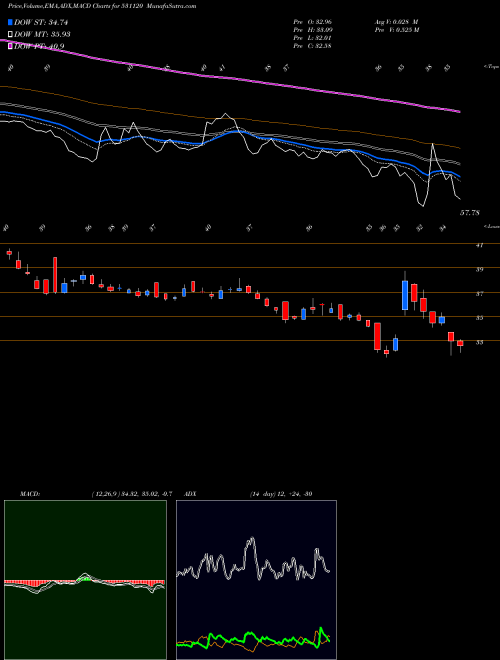Click the blue DOW ST legend swatch
The width and height of the screenshot is (500, 660).
(10, 23)
